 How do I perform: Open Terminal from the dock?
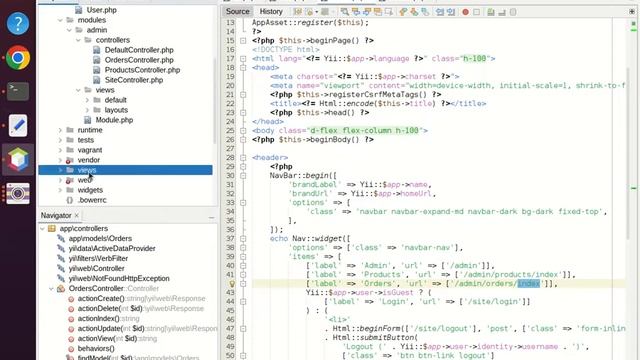[18, 91]
